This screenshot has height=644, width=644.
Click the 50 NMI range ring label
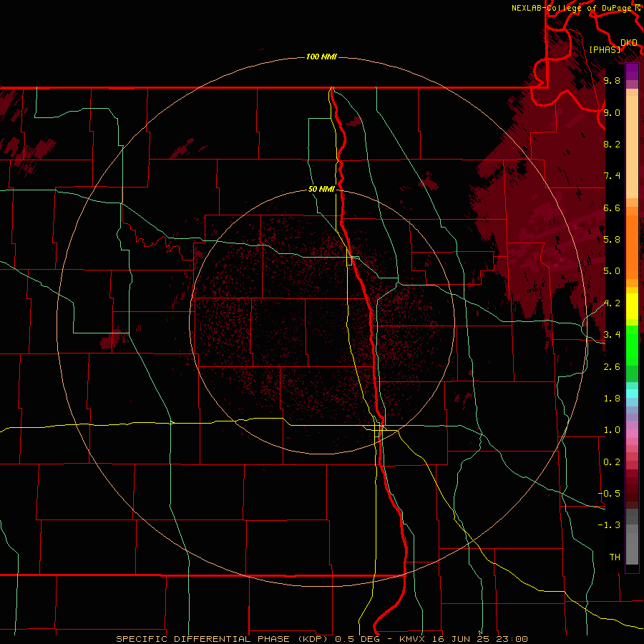pyautogui.click(x=321, y=189)
